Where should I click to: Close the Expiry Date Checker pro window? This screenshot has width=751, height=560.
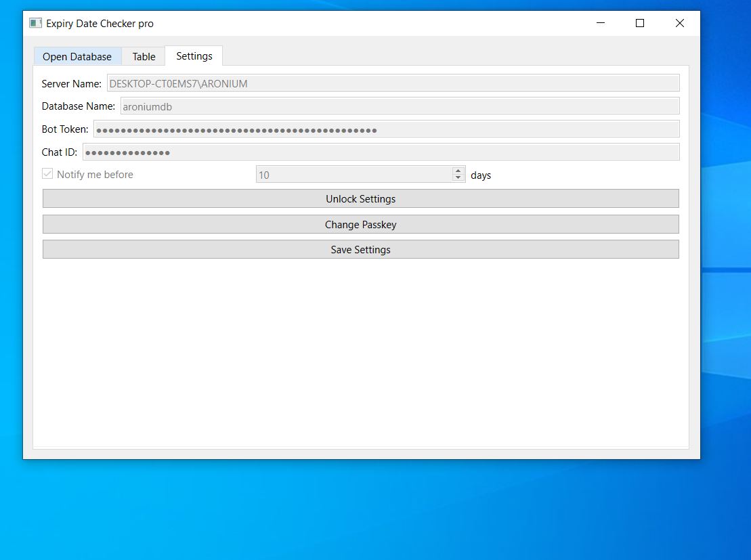pos(680,23)
